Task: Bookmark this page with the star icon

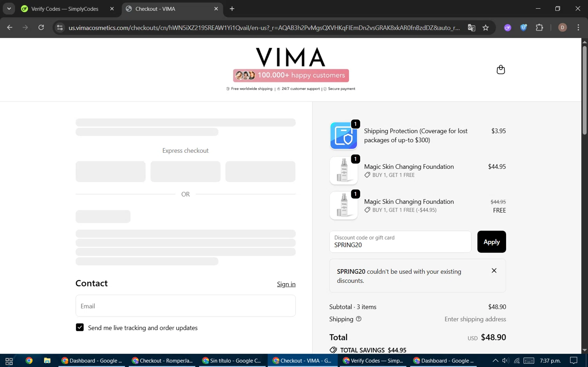Action: point(486,27)
